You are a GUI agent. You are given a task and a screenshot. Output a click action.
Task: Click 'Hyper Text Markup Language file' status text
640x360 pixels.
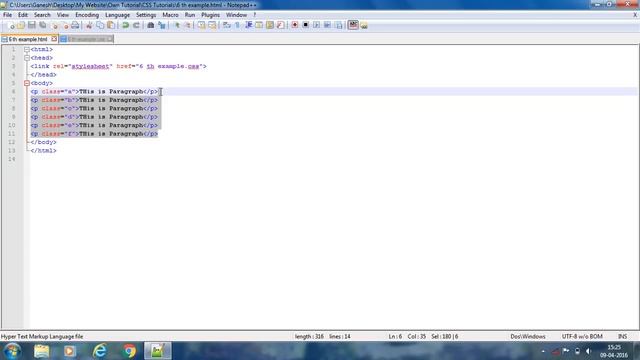[x=42, y=337]
